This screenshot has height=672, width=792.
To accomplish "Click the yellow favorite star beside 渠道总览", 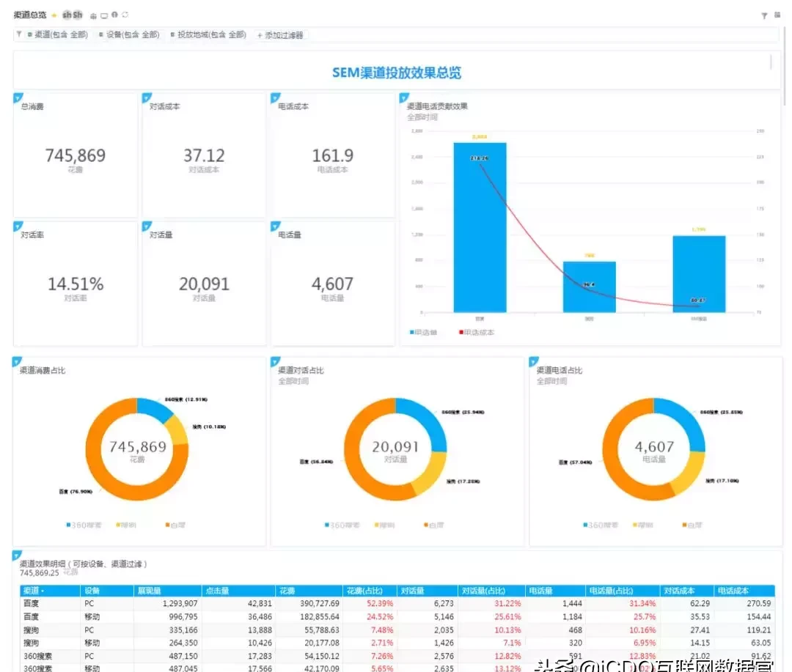I will click(x=54, y=15).
